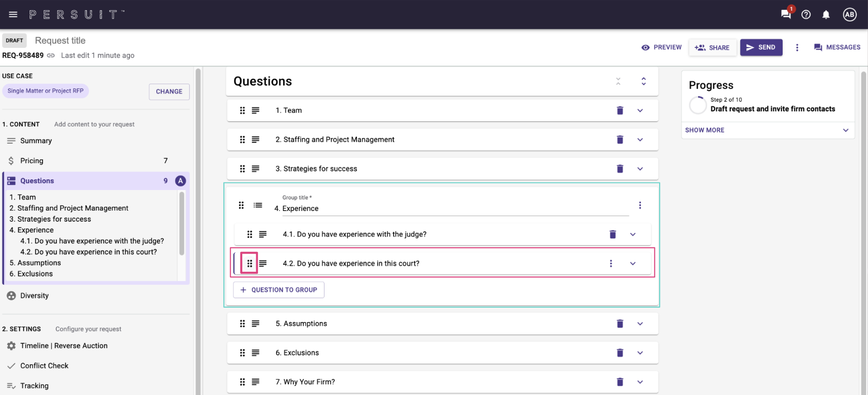The height and width of the screenshot is (395, 868).
Task: Edit the Experience group title field
Action: 455,209
